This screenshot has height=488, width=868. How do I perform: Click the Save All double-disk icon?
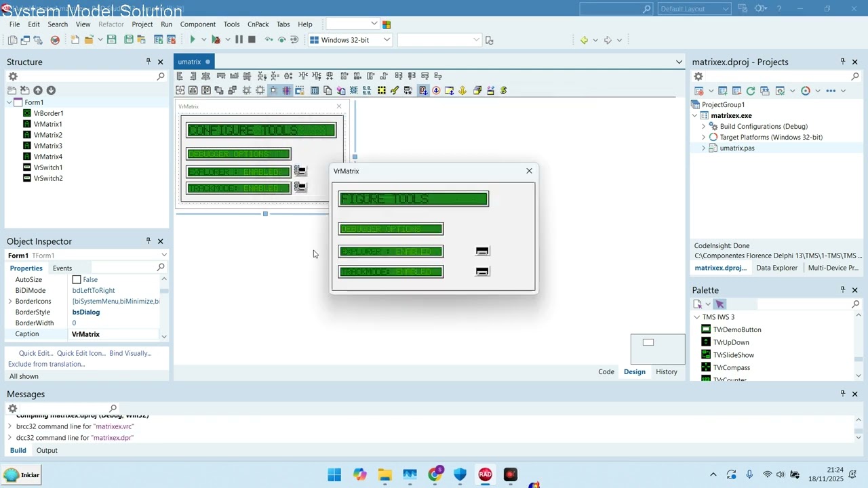click(x=129, y=40)
